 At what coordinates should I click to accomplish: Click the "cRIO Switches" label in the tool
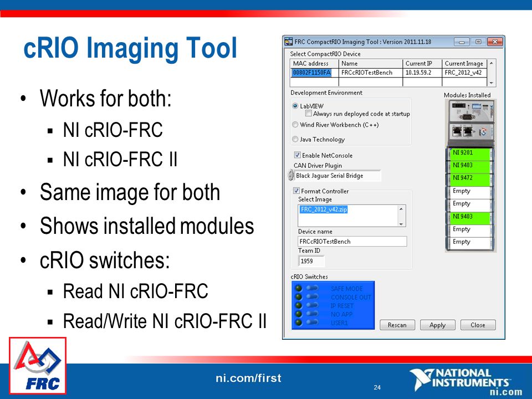309,277
